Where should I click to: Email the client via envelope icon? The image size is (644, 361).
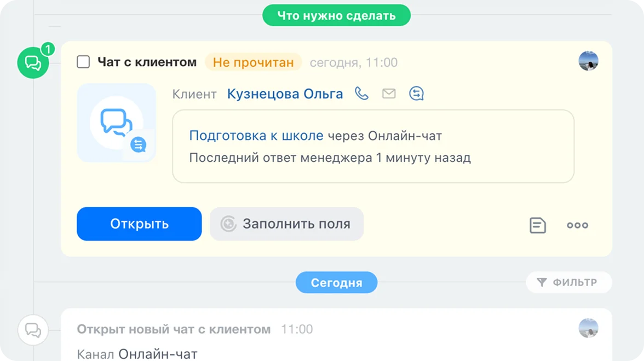coord(389,94)
